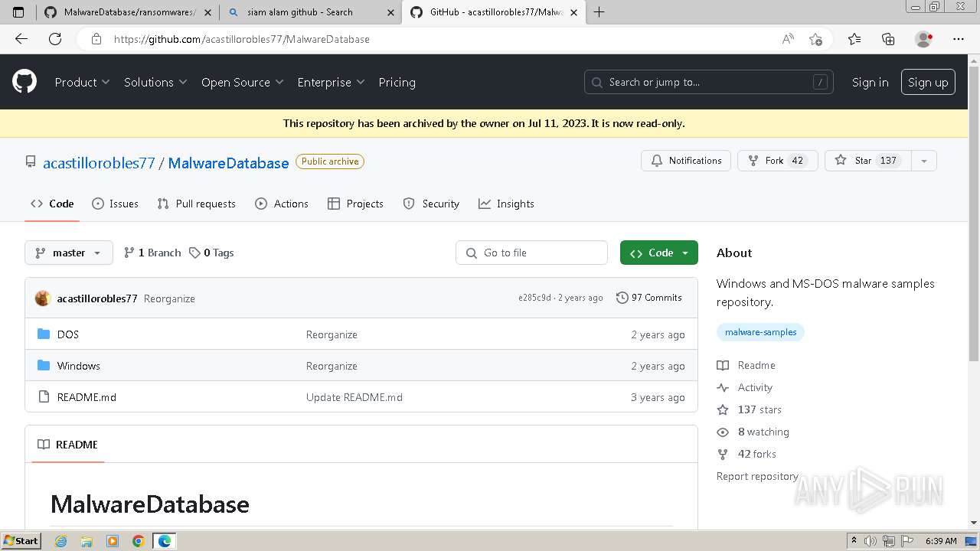
Task: View the 42 forks link
Action: pyautogui.click(x=746, y=454)
